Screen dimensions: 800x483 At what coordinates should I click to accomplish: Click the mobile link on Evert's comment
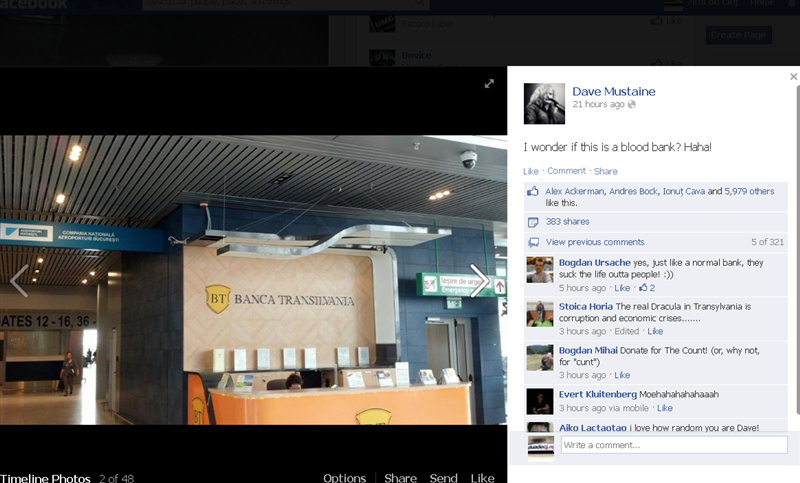pyautogui.click(x=635, y=408)
